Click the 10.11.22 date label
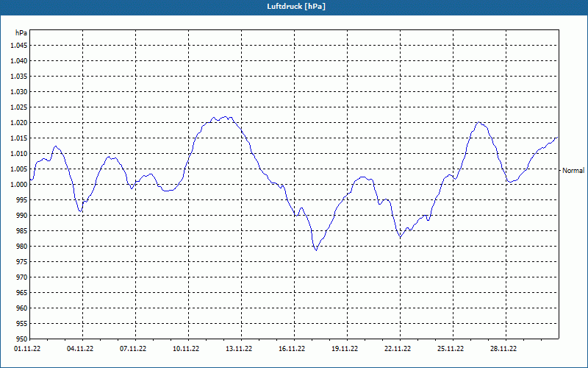588x368 pixels. click(x=186, y=348)
